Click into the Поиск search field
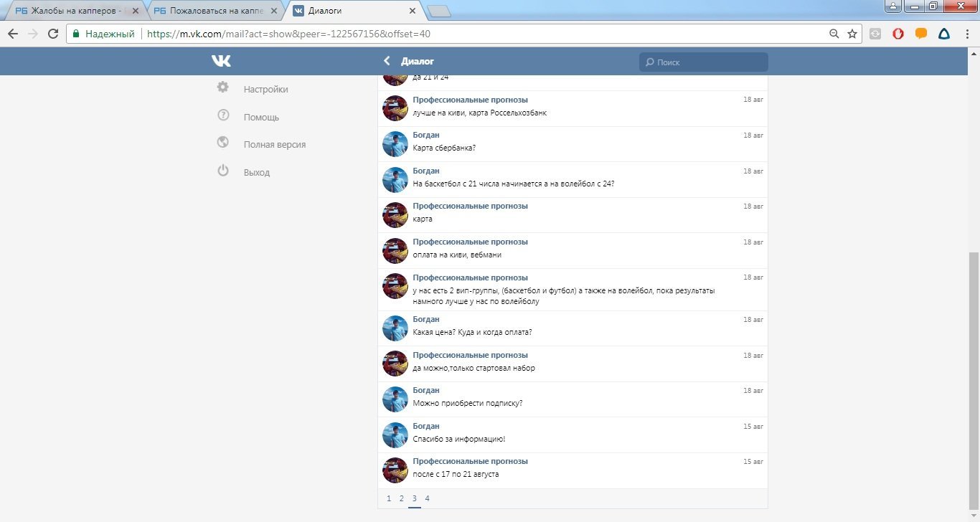 (707, 62)
